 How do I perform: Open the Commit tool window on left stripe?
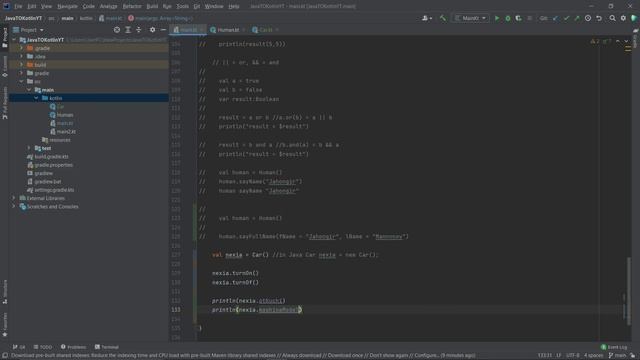click(x=5, y=67)
